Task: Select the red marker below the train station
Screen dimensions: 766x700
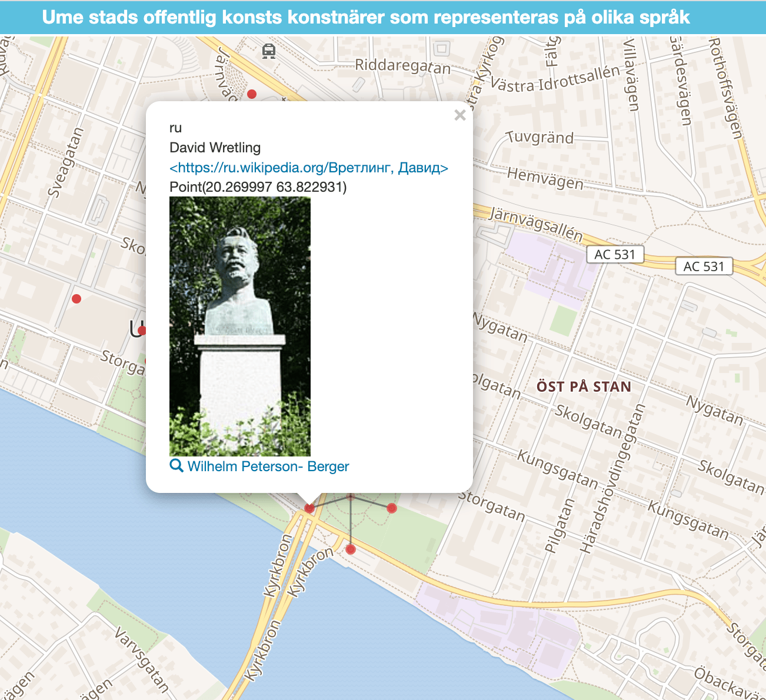Action: 252,94
